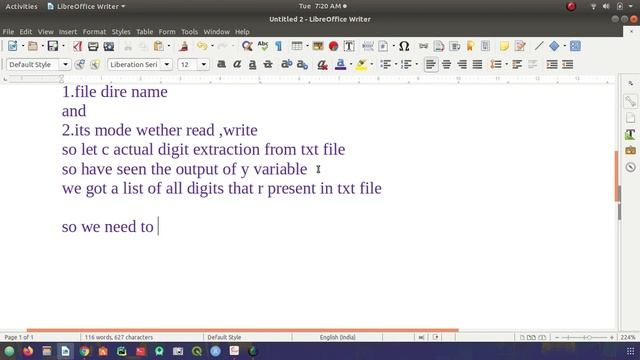Expand bullet list style dropdown arrow
This screenshot has width=640, height=360.
click(x=396, y=64)
